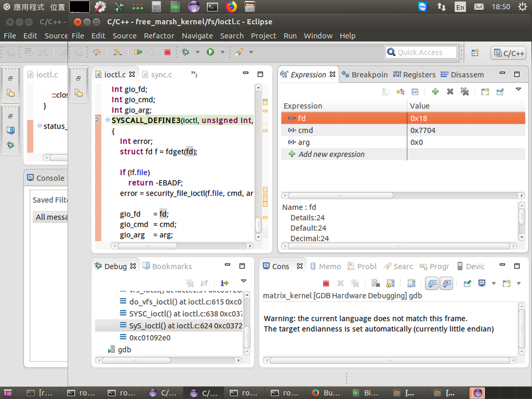Open the Debug launch dropdown arrow
This screenshot has height=399, width=532.
[198, 52]
